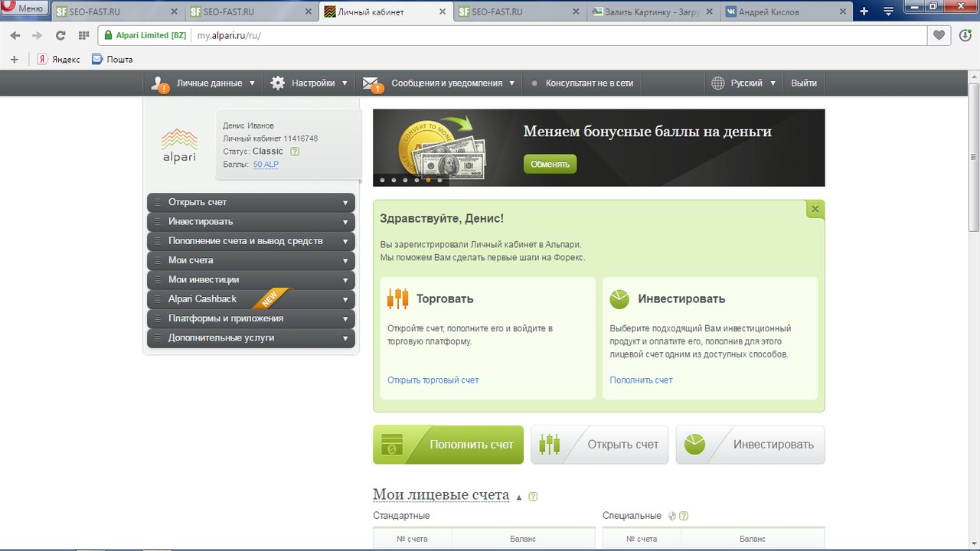
Task: Click the Opera Меню button
Action: click(x=24, y=8)
